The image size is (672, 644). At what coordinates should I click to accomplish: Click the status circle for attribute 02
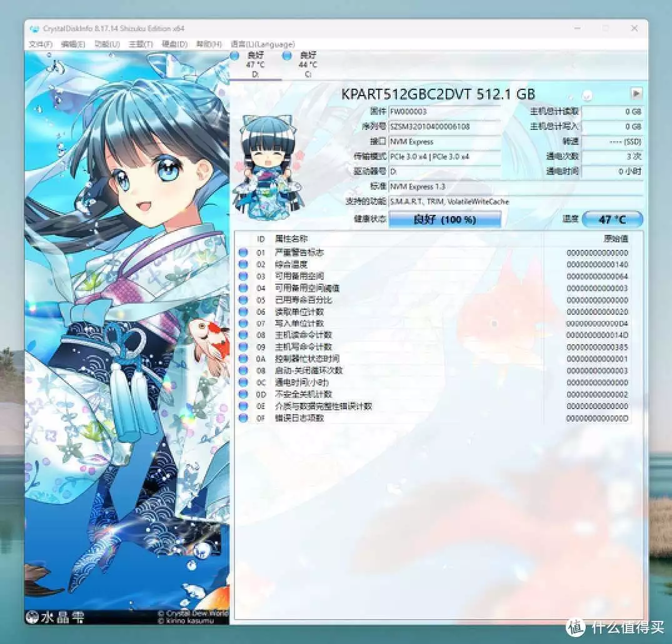pos(243,264)
